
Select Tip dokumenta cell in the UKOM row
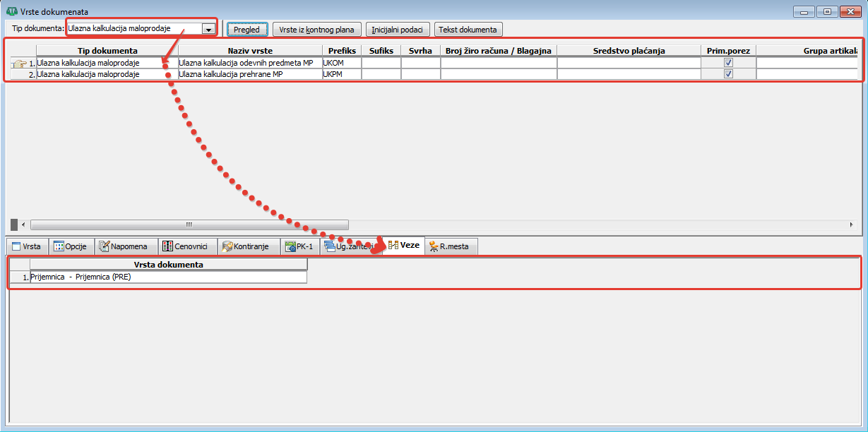click(107, 63)
